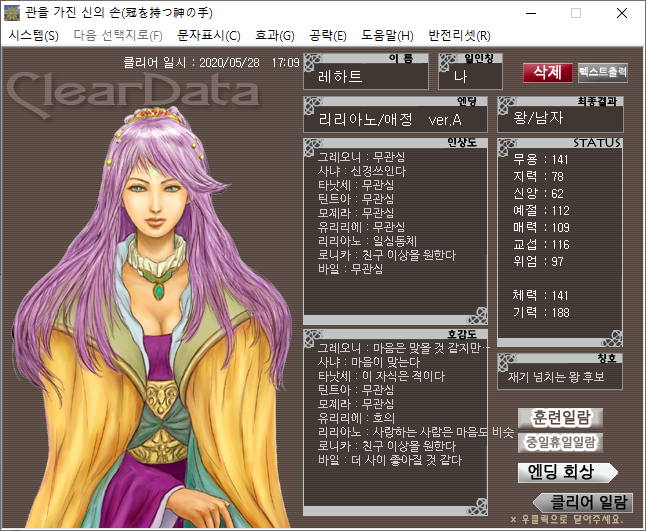
Task: Click impression row 리리아노 : 일심동체
Action: [x=367, y=241]
